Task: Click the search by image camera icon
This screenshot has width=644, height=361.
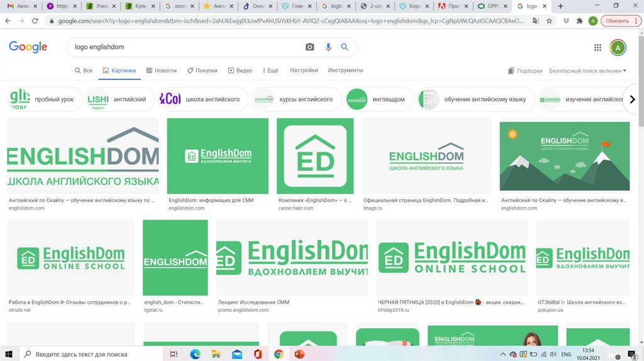Action: click(309, 47)
